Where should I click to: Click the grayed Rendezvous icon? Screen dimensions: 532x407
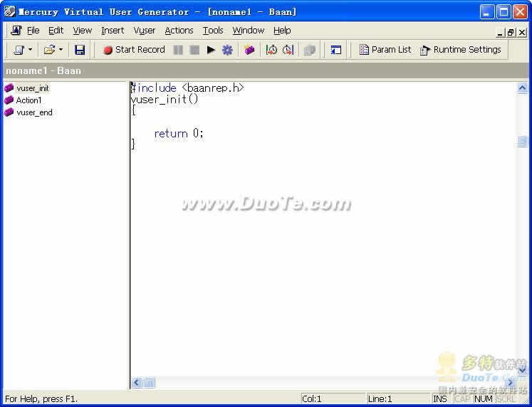(x=309, y=50)
